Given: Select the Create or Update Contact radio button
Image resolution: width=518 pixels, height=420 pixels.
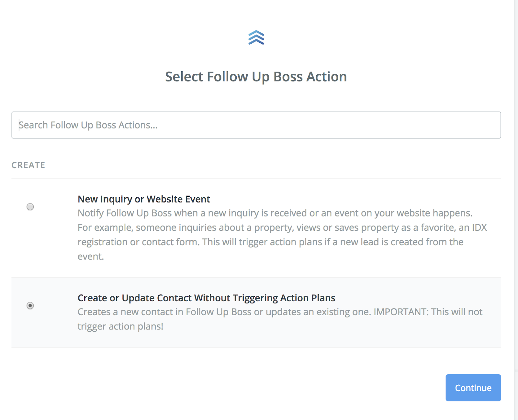Looking at the screenshot, I should point(30,305).
